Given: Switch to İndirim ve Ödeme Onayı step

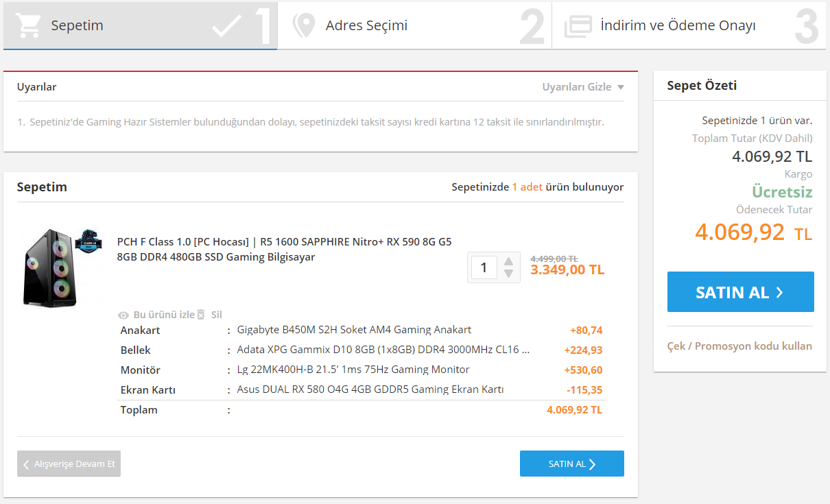Looking at the screenshot, I should 689,25.
